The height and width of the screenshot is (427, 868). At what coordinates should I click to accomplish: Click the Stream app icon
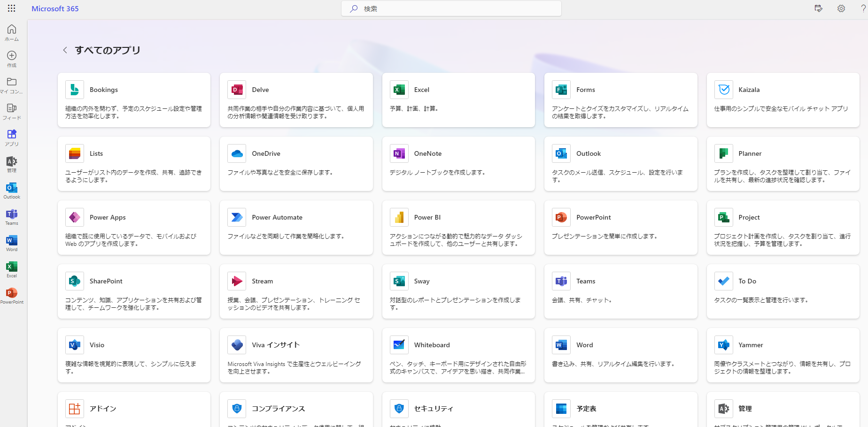click(x=237, y=281)
